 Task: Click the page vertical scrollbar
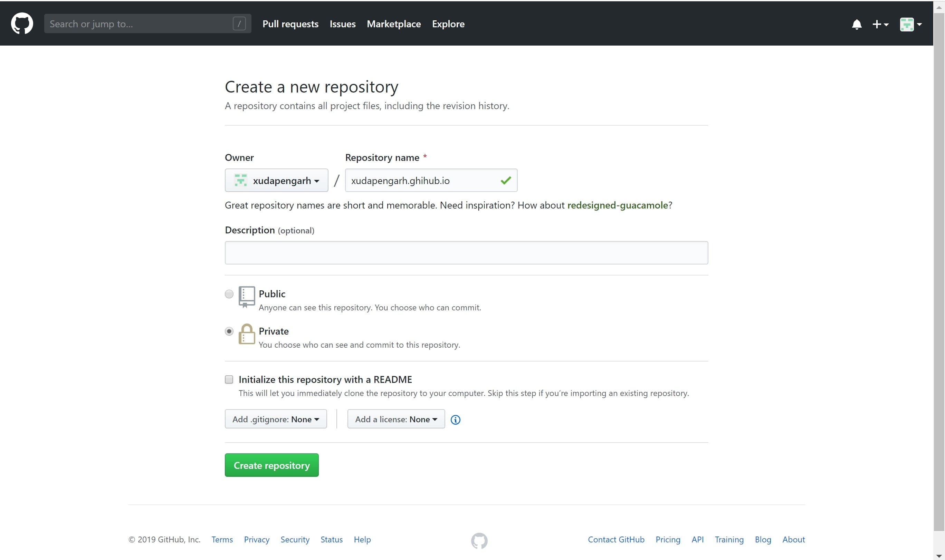tap(938, 264)
